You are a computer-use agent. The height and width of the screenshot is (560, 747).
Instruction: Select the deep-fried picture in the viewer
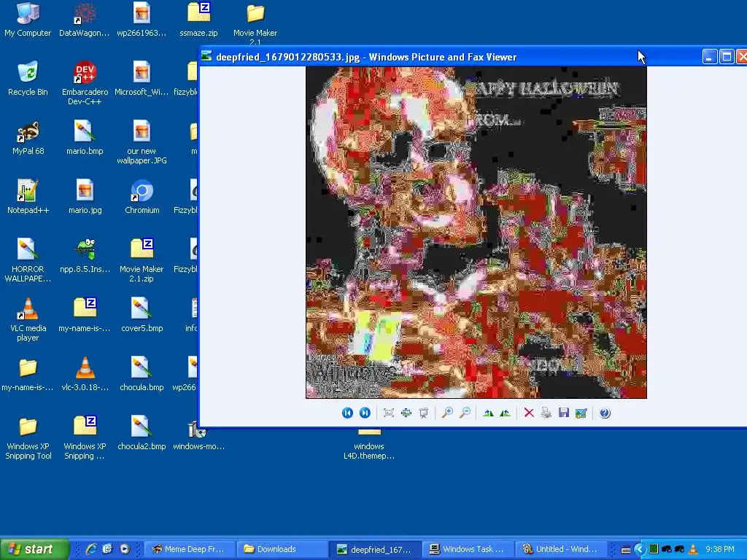(x=476, y=233)
